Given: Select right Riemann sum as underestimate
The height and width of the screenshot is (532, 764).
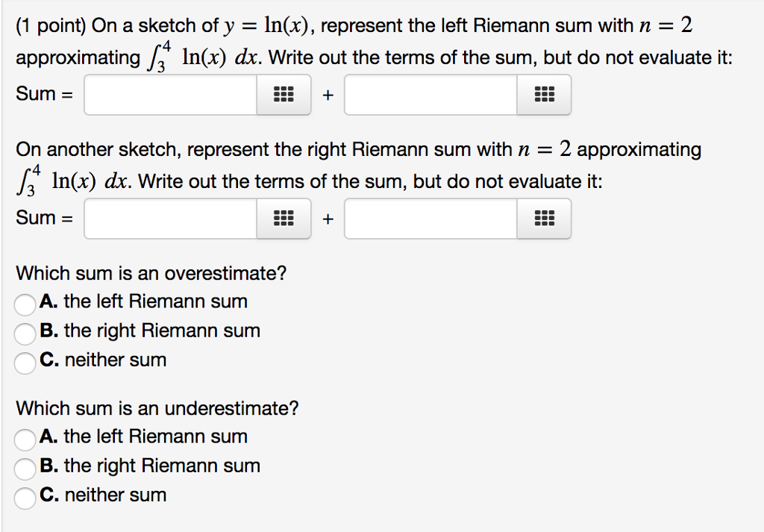Looking at the screenshot, I should (25, 469).
